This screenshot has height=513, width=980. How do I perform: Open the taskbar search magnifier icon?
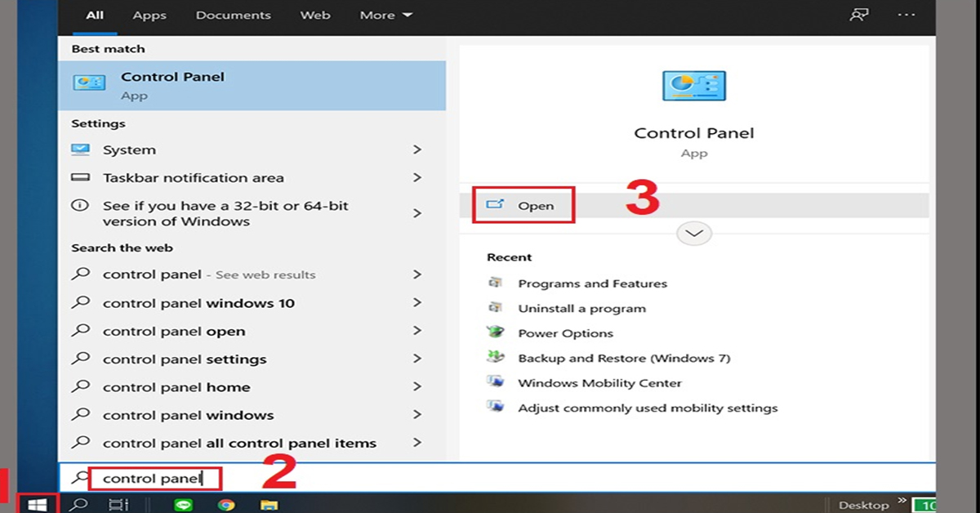[78, 504]
